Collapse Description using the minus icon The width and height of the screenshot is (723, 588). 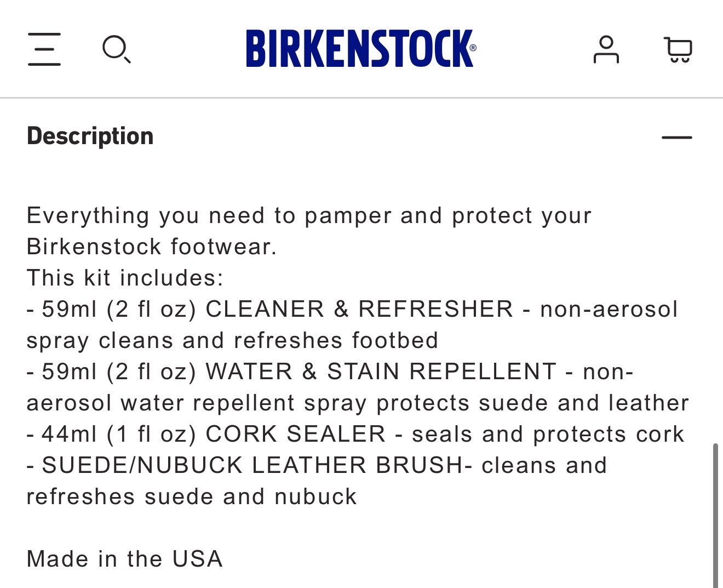point(677,137)
